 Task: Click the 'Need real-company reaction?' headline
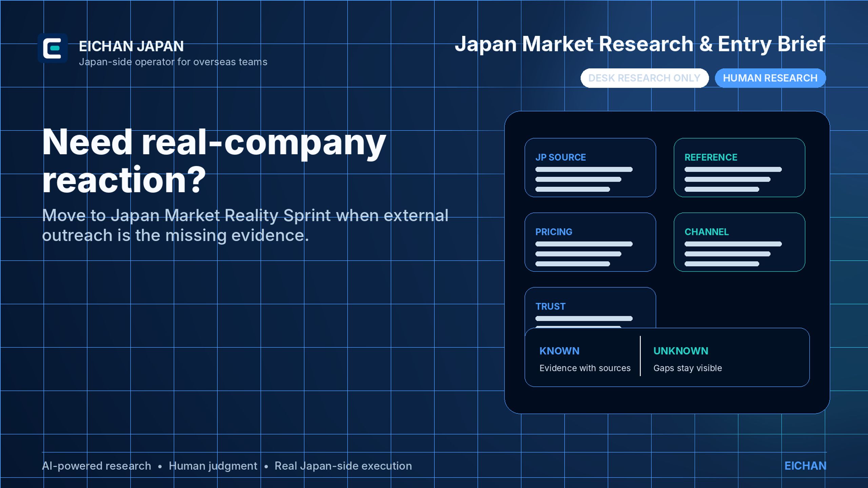[x=214, y=161]
